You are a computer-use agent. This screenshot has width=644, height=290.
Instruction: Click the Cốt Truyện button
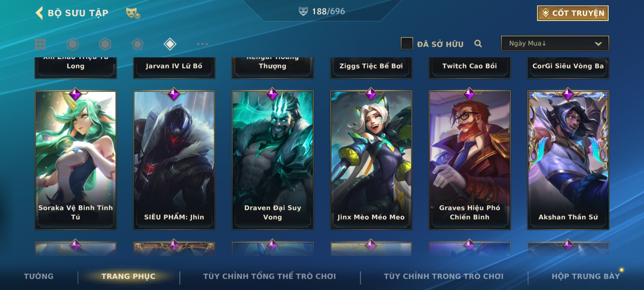pos(573,13)
